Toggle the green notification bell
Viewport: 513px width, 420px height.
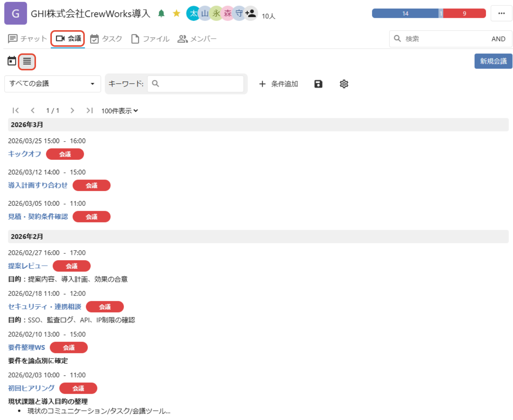[161, 14]
